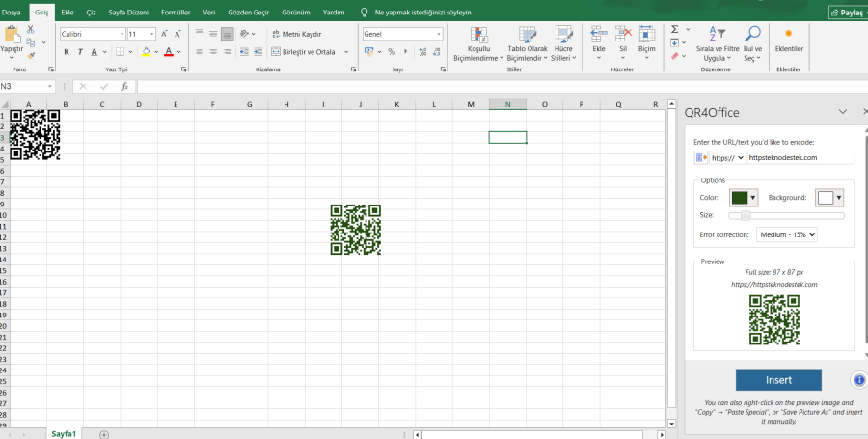Open the https:// protocol dropdown
The image size is (868, 439).
(x=727, y=158)
